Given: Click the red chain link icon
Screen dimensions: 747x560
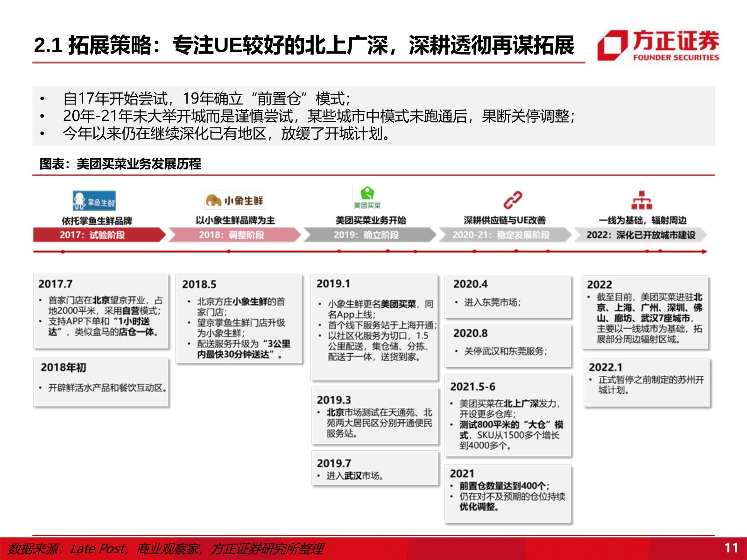Looking at the screenshot, I should [513, 200].
